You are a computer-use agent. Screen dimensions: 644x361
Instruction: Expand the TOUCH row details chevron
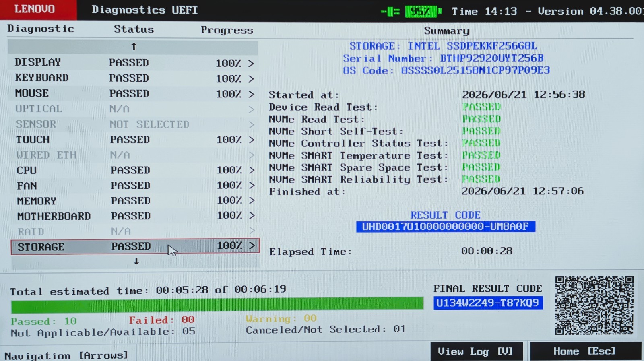pyautogui.click(x=252, y=140)
